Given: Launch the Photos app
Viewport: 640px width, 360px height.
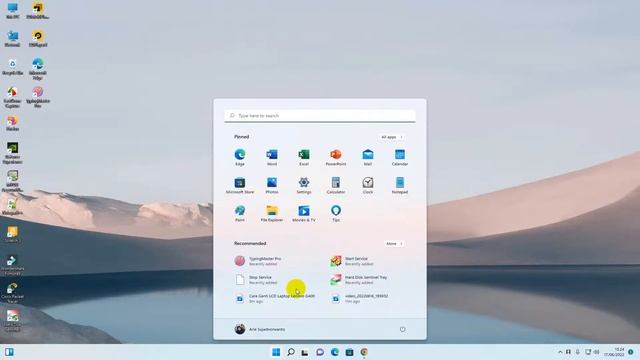Looking at the screenshot, I should [x=272, y=185].
